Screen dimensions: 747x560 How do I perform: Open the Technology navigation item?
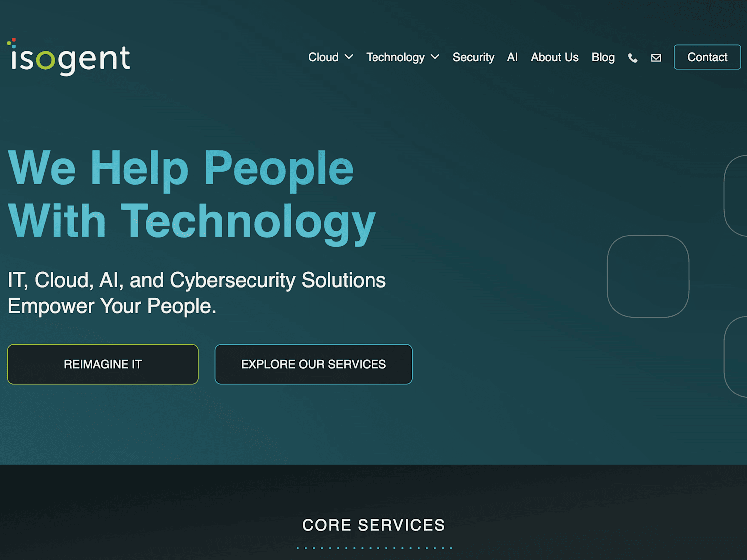point(395,57)
